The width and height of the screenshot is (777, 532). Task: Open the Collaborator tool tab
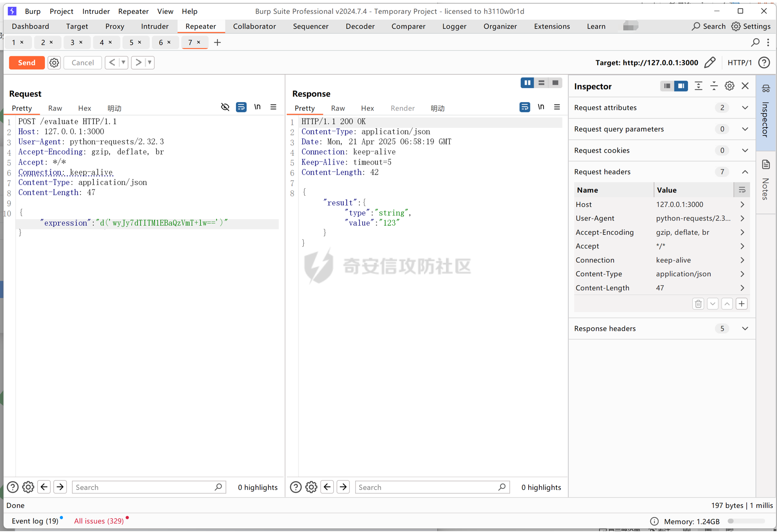tap(254, 26)
